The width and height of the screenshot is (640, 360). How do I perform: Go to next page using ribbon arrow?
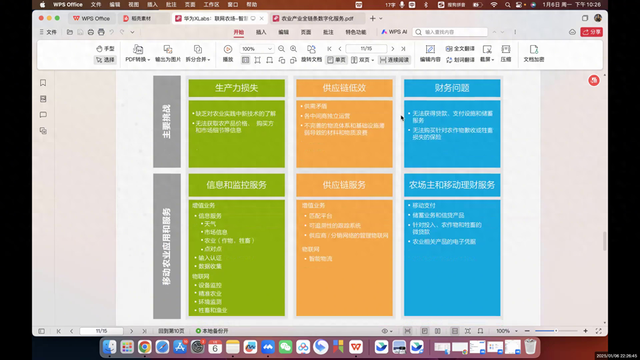(x=393, y=49)
